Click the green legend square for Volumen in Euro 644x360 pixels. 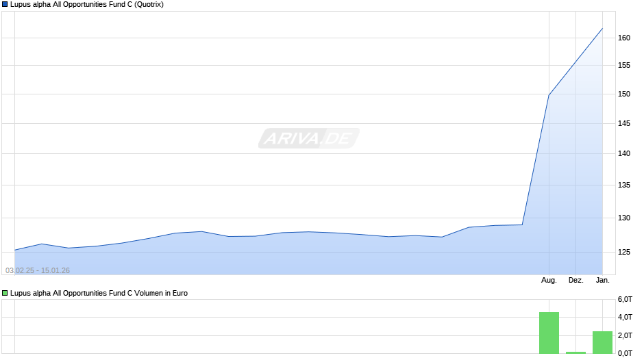[x=5, y=293]
